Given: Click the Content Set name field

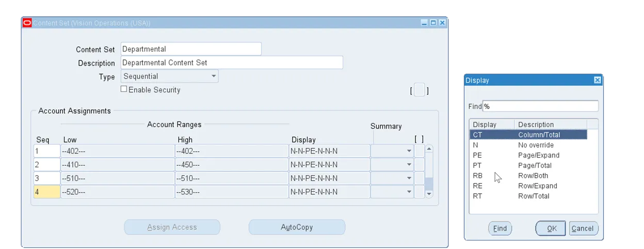Looking at the screenshot, I should 191,49.
